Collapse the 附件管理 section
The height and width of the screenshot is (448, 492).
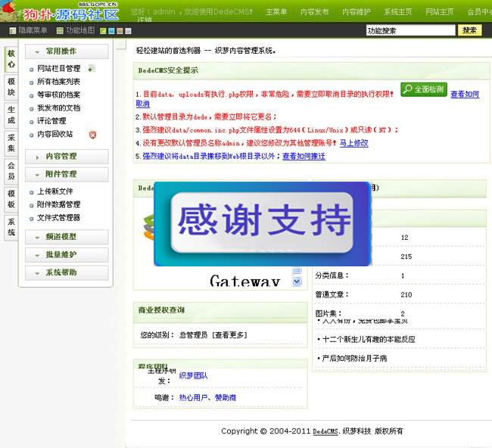(67, 174)
